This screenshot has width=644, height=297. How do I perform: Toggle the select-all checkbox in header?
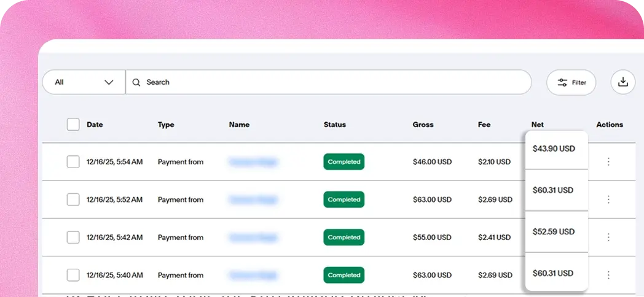(x=73, y=125)
